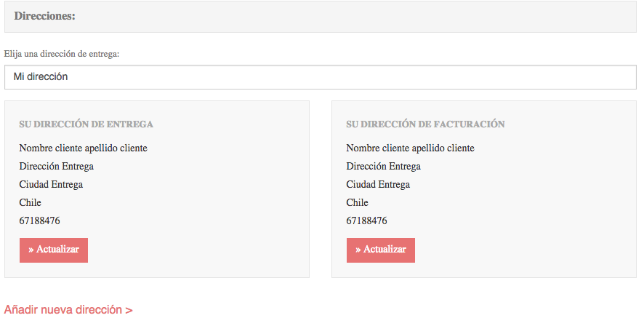
Task: Click 'Ciudad Entrega' in billing address box
Action: click(378, 184)
